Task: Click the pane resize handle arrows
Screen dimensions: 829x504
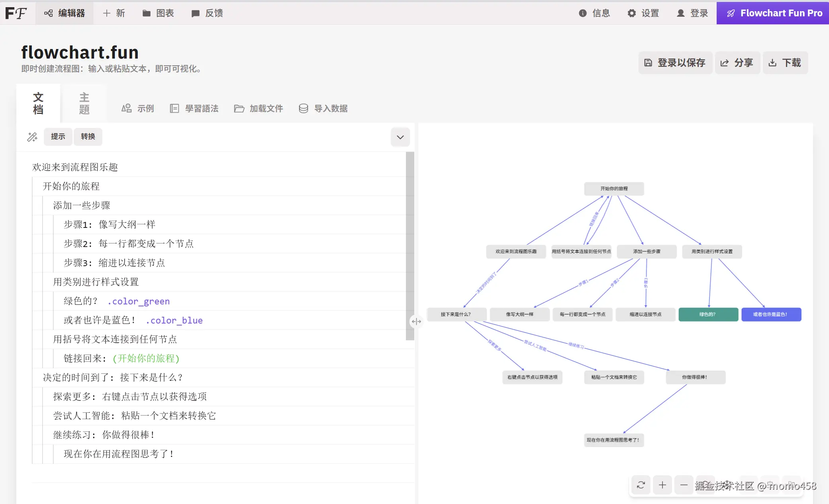Action: 416,322
